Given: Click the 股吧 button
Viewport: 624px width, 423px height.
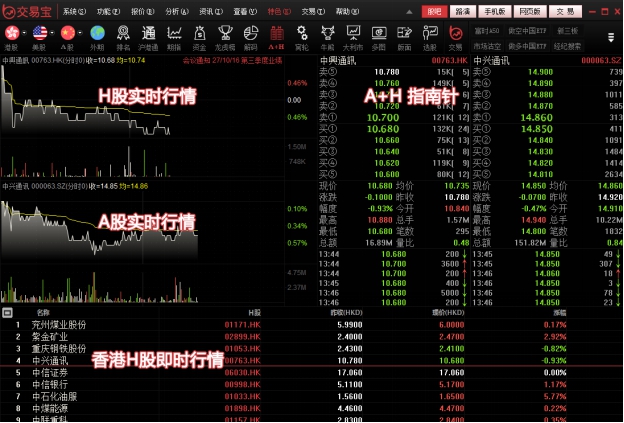Looking at the screenshot, I should [x=433, y=11].
